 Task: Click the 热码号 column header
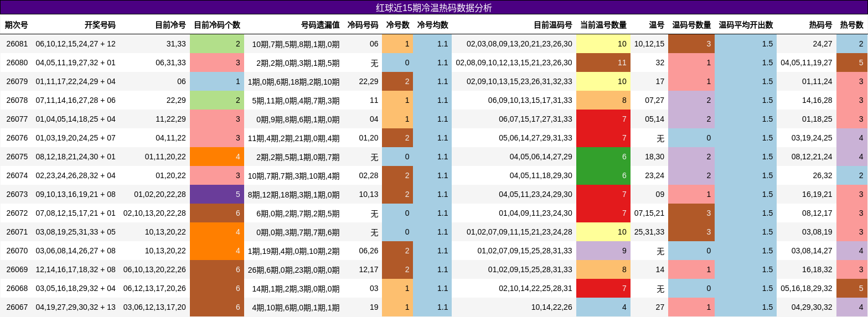820,25
